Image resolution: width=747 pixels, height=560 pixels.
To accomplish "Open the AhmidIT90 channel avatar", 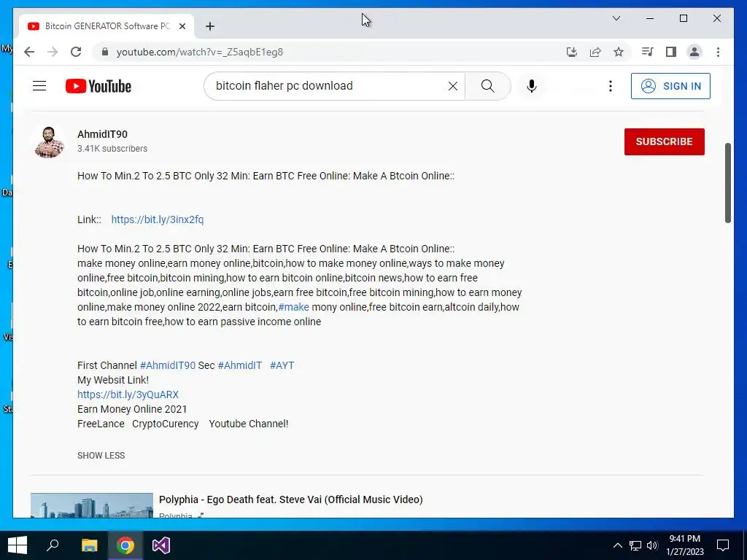I will 49,141.
